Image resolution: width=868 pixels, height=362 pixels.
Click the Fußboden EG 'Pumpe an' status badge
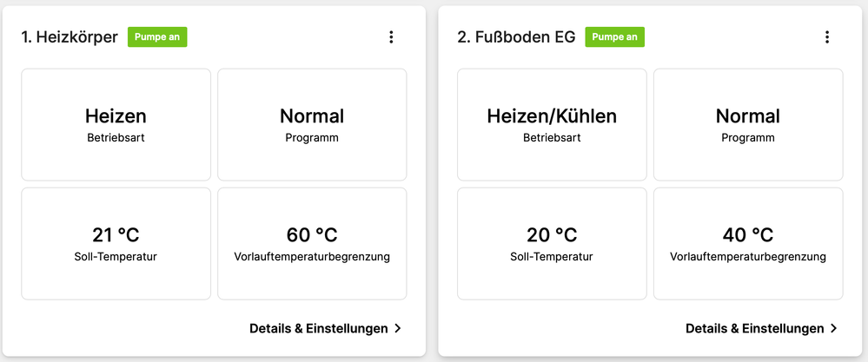point(615,36)
